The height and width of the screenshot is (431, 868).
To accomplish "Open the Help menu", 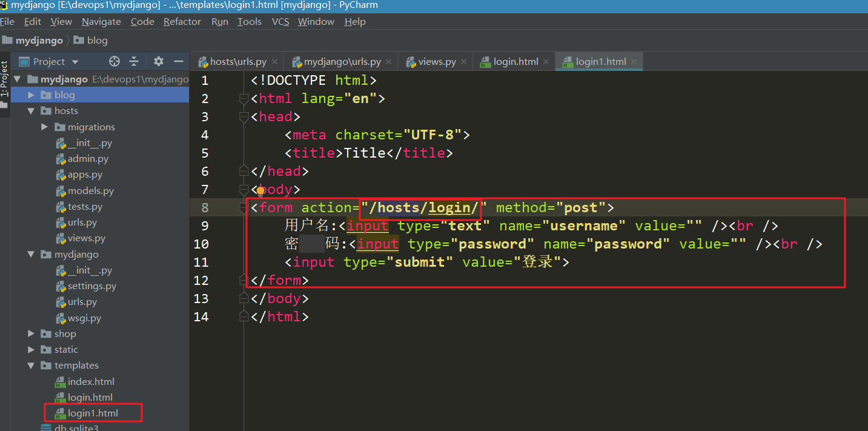I will tap(355, 21).
